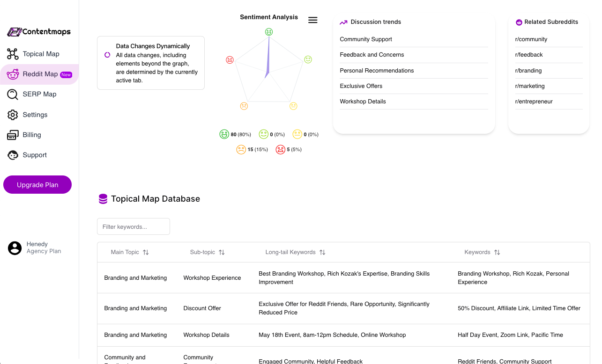Screen dimensions: 602x364
Task: Toggle the negative 15% sentiment legend item
Action: (x=252, y=150)
